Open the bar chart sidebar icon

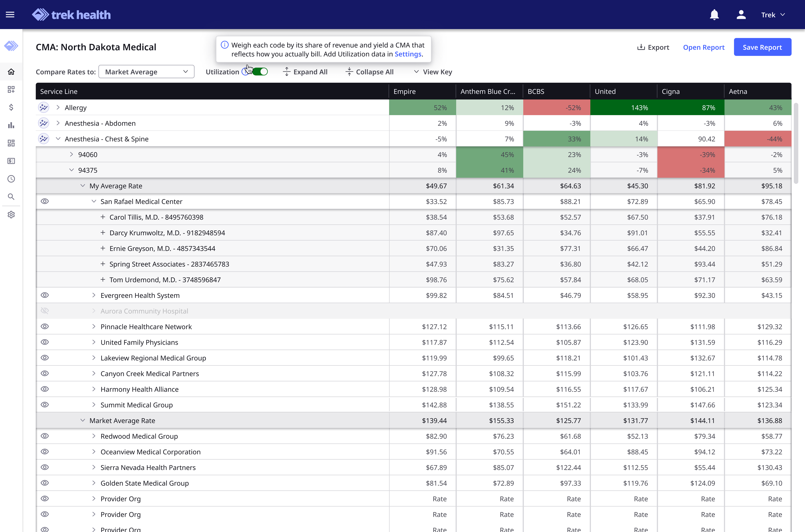coord(11,125)
